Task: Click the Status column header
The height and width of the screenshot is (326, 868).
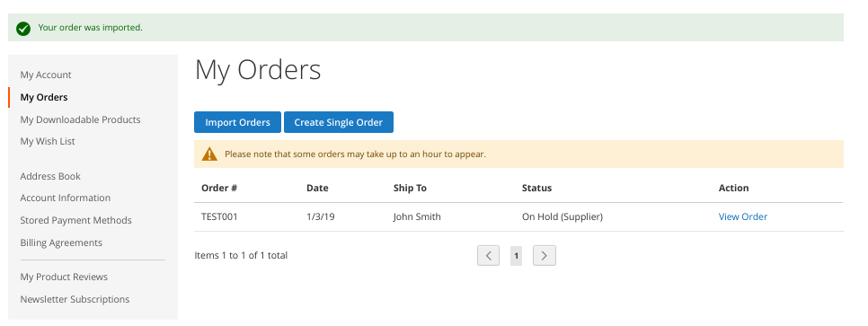Action: 536,189
